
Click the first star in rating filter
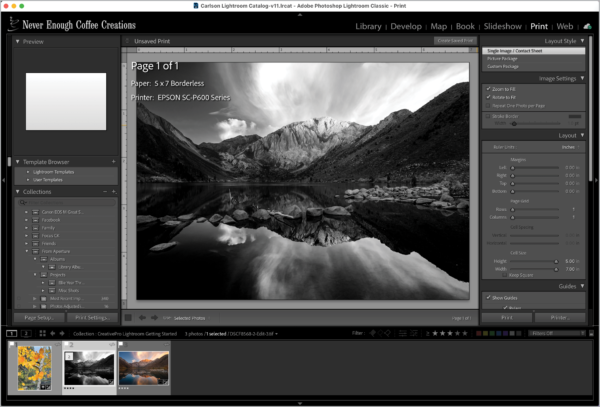[x=435, y=333]
